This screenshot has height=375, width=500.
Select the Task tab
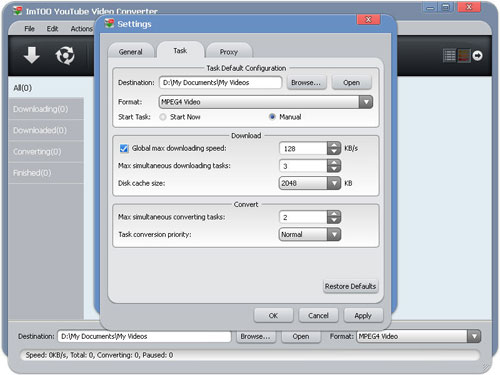(180, 51)
